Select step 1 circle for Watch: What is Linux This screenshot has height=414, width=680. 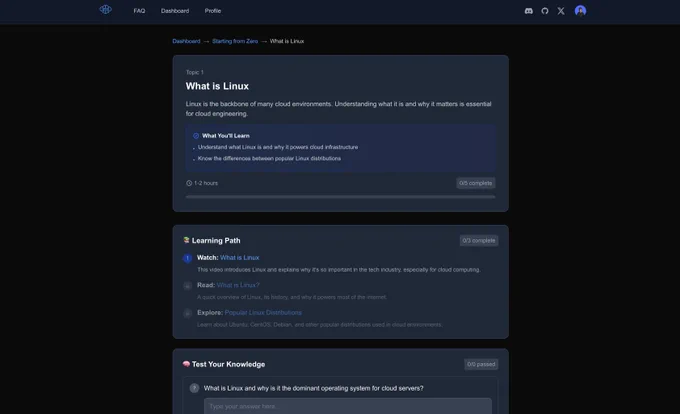point(187,258)
